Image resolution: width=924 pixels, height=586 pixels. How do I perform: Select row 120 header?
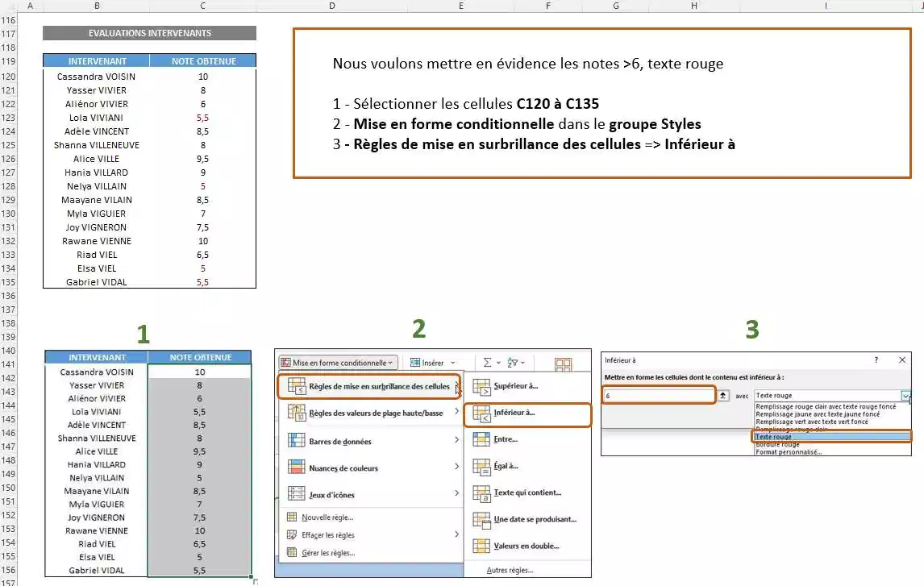click(8, 77)
